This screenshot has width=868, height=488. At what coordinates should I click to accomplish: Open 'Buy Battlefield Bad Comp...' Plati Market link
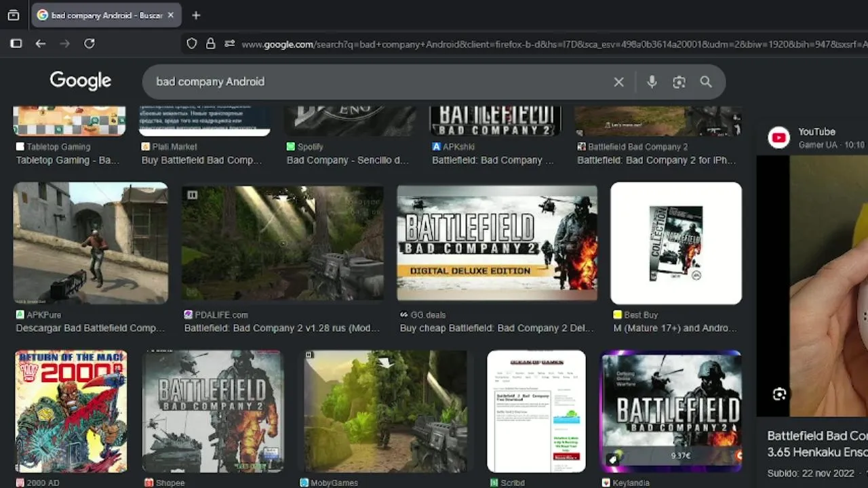coord(201,160)
